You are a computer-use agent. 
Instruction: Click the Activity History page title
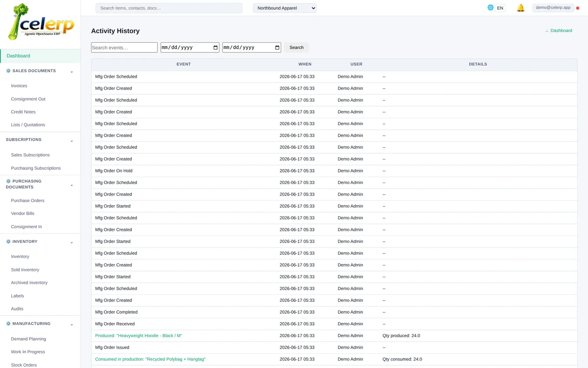[115, 31]
